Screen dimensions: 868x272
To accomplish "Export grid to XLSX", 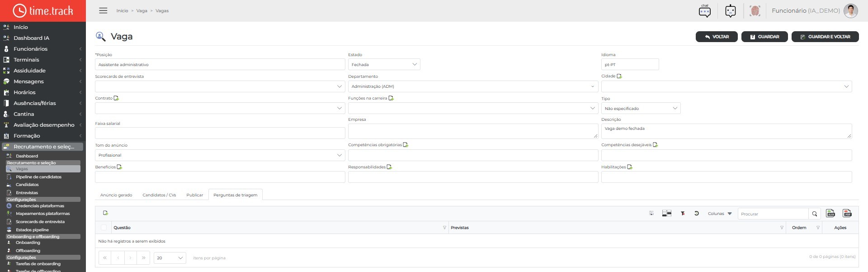I will click(830, 213).
